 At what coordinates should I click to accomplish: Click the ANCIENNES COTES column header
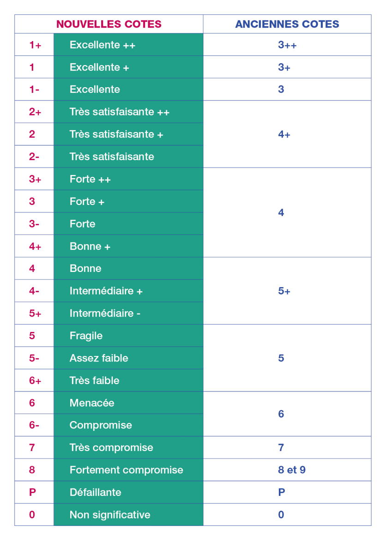287,24
